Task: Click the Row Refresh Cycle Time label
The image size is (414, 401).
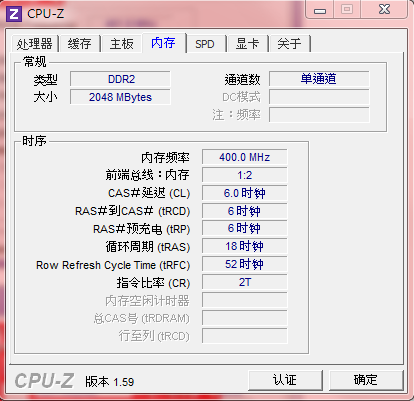Action: point(113,265)
